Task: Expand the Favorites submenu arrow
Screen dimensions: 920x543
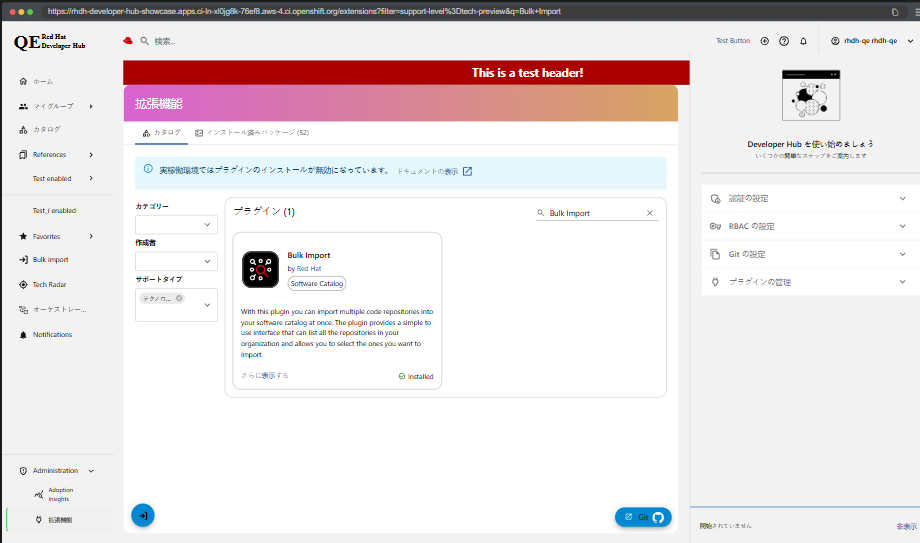Action: (x=91, y=237)
